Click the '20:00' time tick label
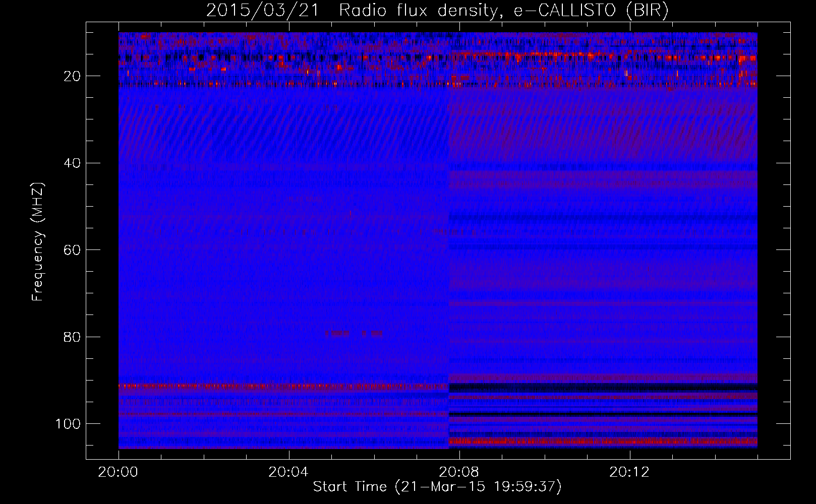The width and height of the screenshot is (816, 504). (x=119, y=472)
